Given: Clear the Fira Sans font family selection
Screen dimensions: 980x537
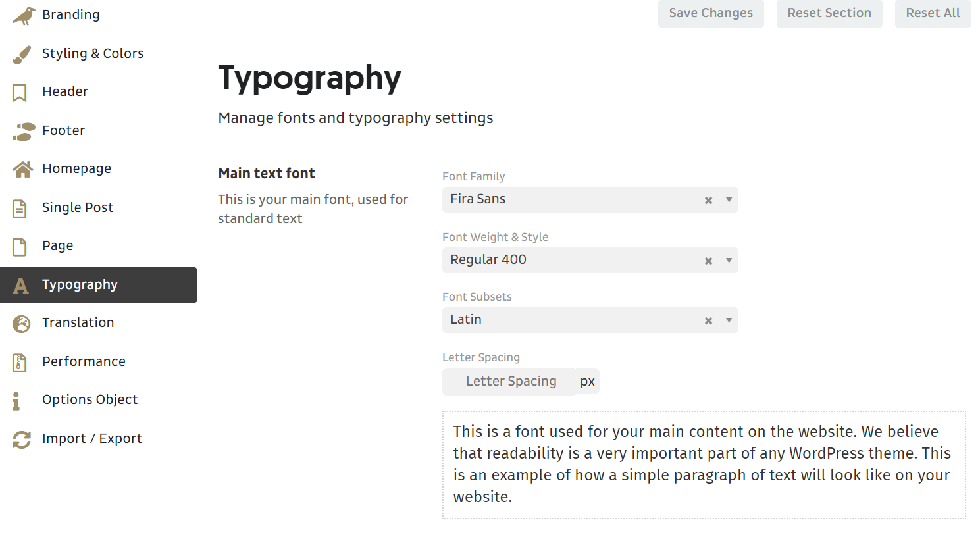Looking at the screenshot, I should tap(708, 200).
